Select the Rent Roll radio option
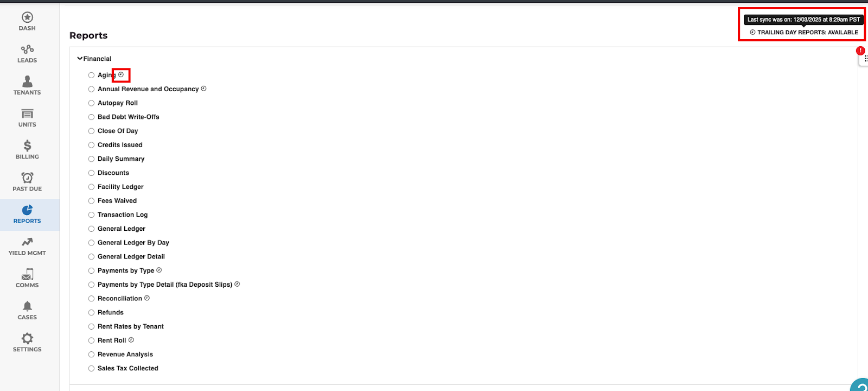The image size is (868, 391). [x=91, y=340]
